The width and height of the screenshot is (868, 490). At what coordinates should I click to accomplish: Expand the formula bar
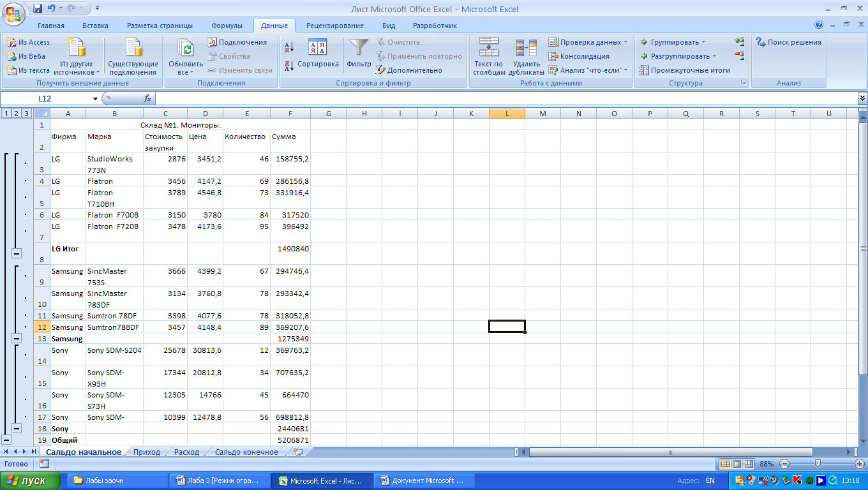tap(862, 98)
